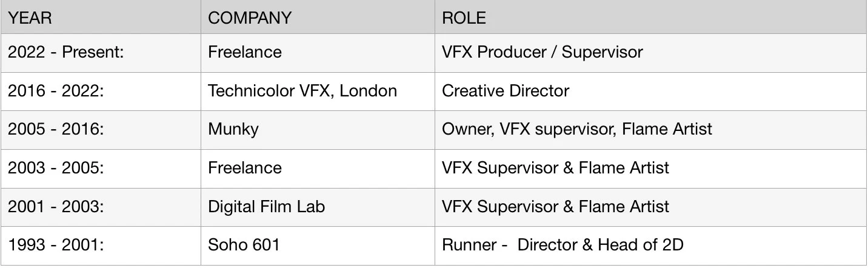Select the '2003 - 2005:' year cell

point(55,168)
